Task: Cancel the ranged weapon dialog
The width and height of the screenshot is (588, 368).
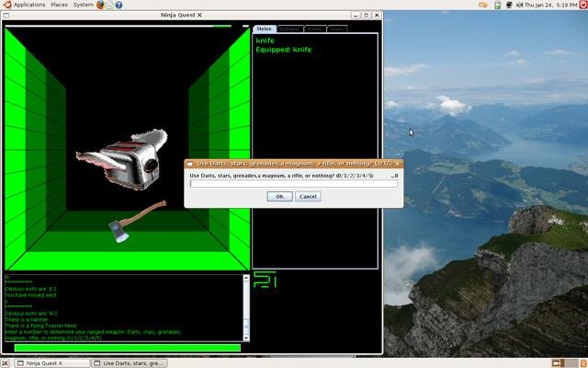Action: [x=308, y=196]
